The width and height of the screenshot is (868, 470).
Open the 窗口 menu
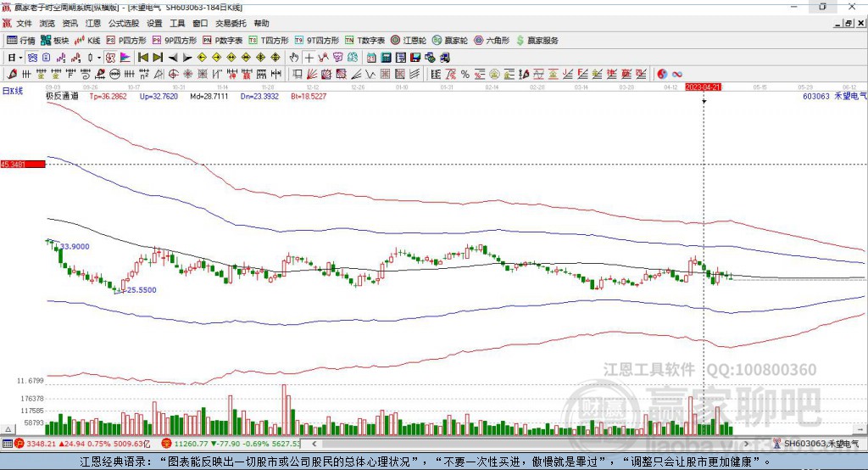tap(200, 23)
